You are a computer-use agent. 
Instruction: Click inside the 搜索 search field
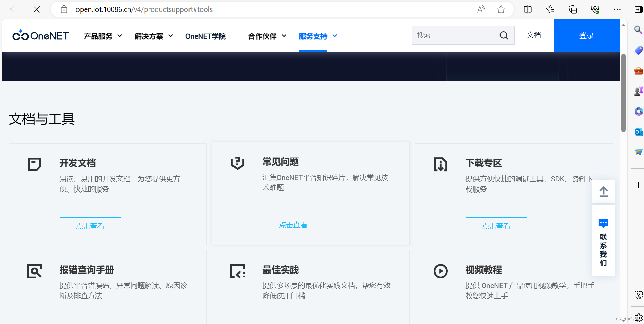pos(453,35)
